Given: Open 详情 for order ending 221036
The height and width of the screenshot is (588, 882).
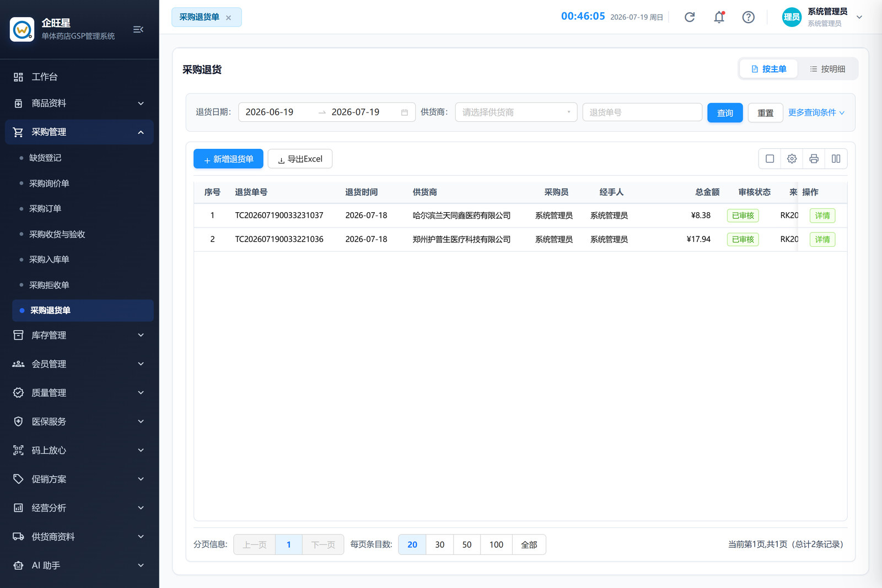Looking at the screenshot, I should (822, 240).
